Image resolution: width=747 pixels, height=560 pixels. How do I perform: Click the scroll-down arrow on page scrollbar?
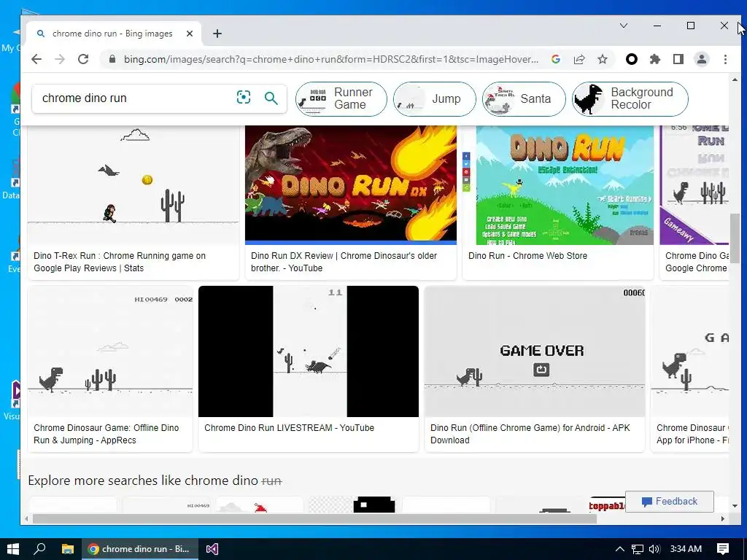click(735, 506)
